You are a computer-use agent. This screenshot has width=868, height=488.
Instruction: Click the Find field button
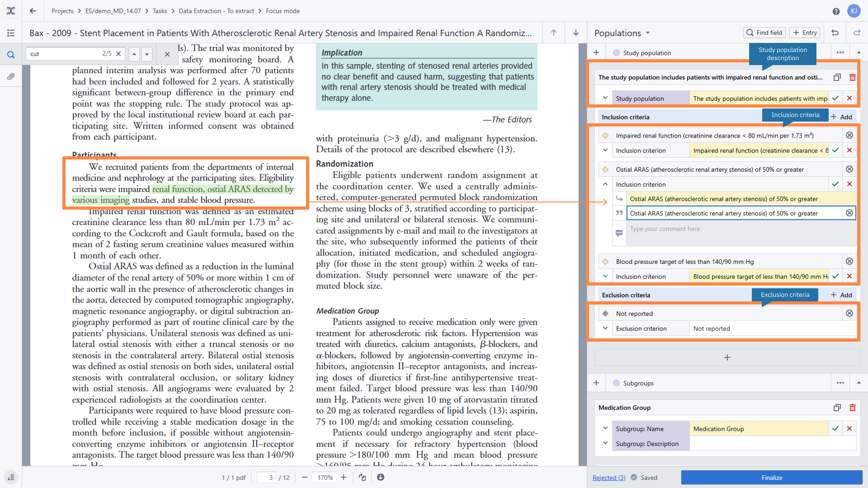[x=764, y=33]
